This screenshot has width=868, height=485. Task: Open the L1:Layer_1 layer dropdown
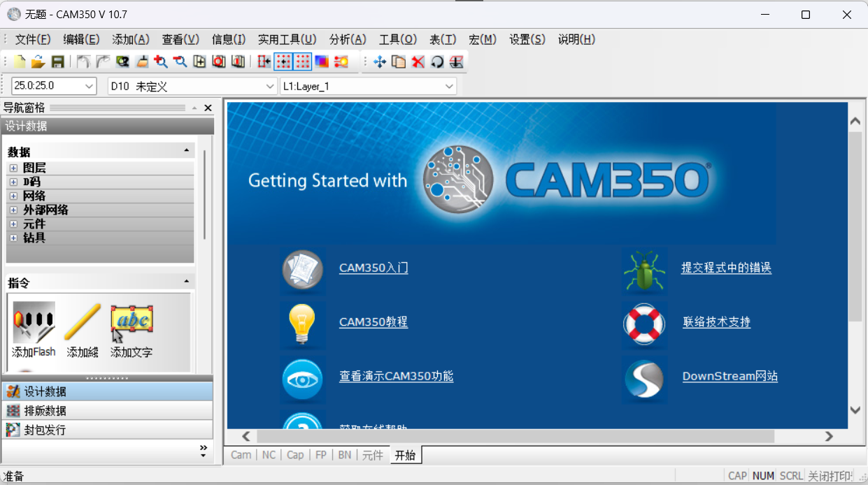click(449, 86)
